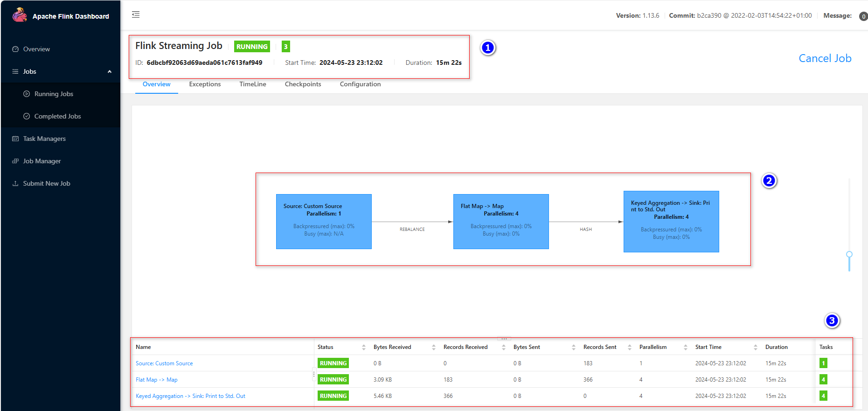Click RUNNING status of Keyed Aggregation row
The image size is (868, 411).
(x=333, y=396)
